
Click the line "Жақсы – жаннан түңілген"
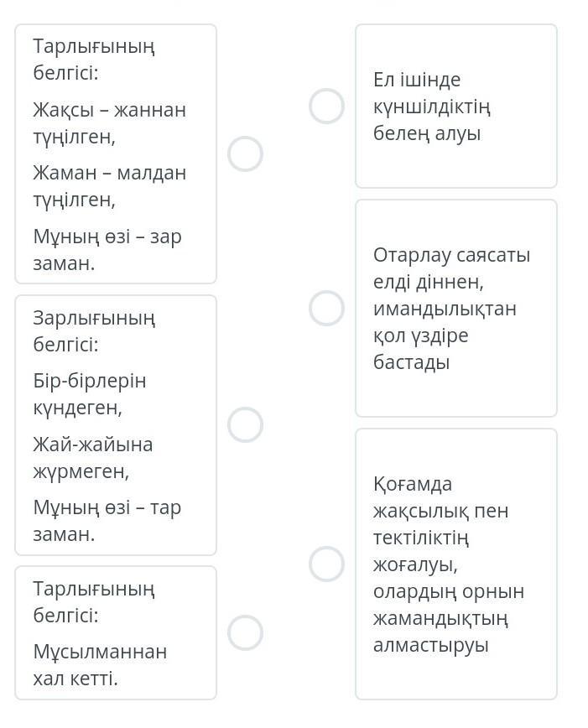click(x=109, y=122)
